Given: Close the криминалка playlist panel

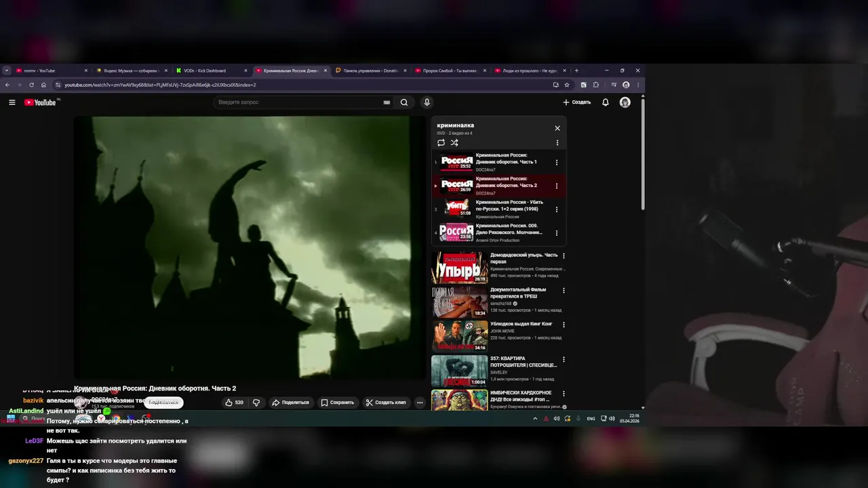Looking at the screenshot, I should coord(557,128).
